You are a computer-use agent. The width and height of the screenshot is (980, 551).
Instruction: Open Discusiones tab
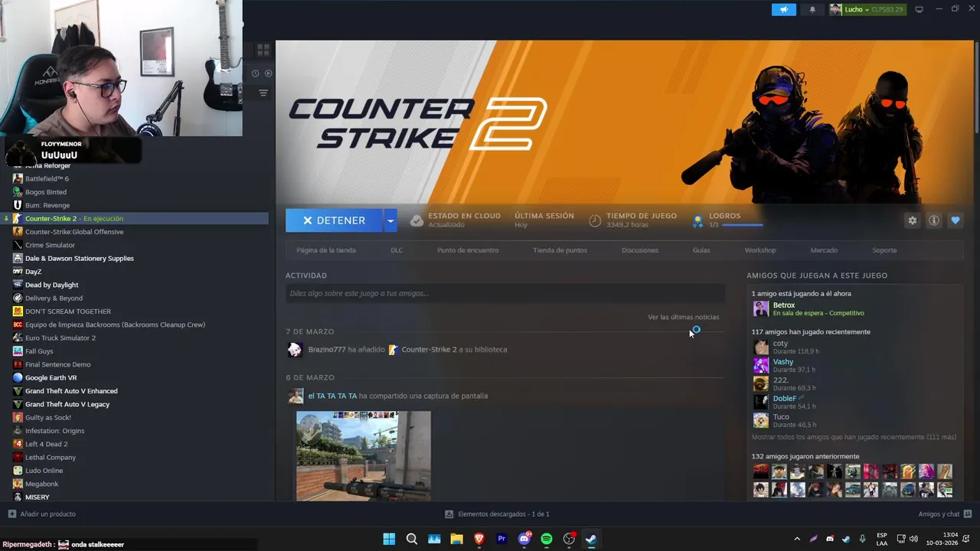pos(640,250)
